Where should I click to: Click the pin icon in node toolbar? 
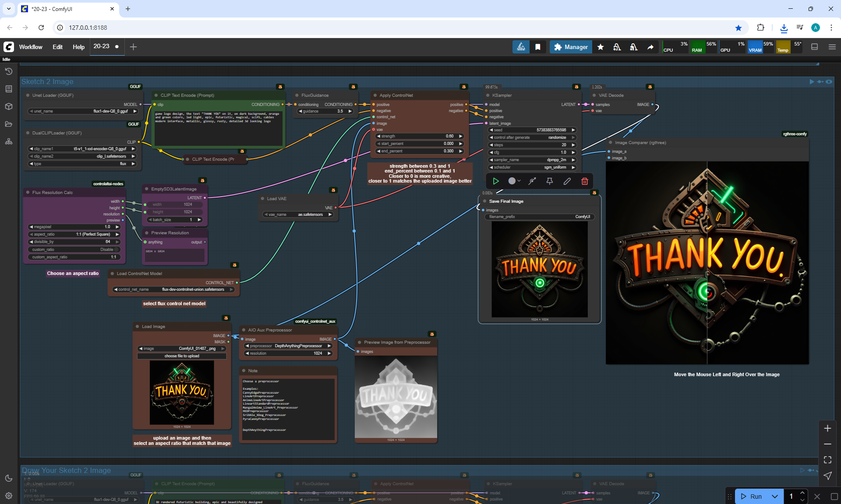549,181
